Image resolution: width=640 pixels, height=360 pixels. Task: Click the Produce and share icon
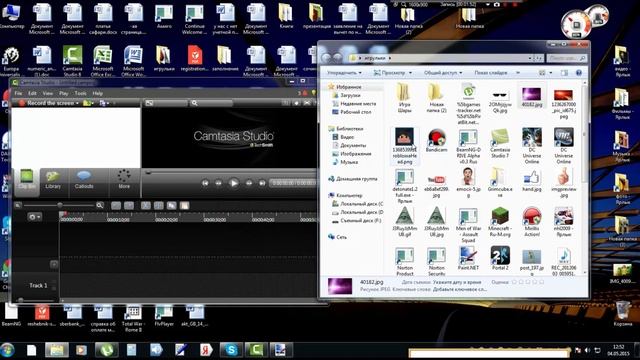[102, 103]
